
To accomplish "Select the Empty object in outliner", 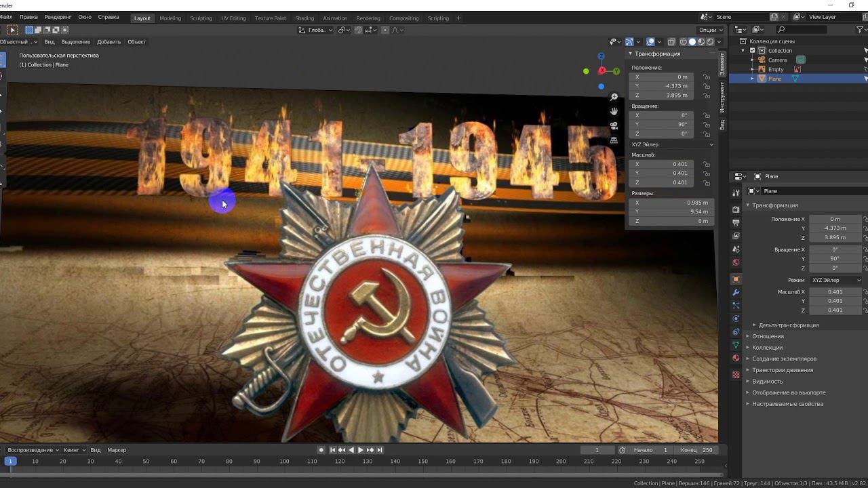I will click(776, 69).
